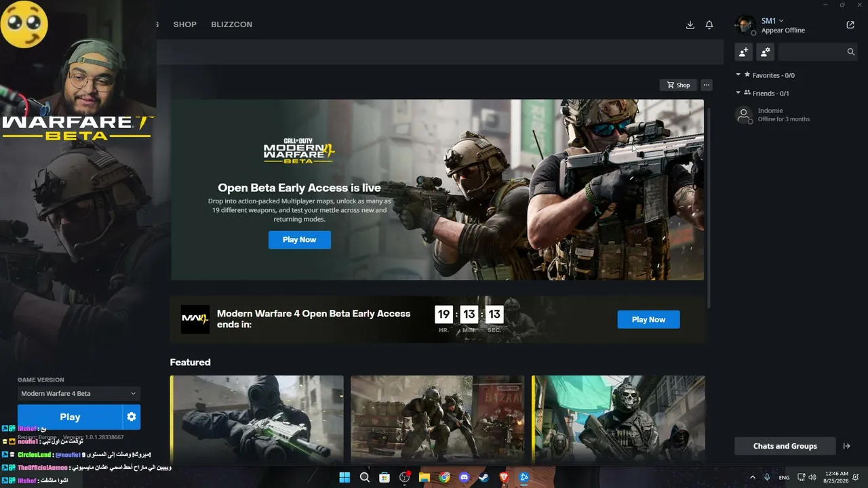Image resolution: width=868 pixels, height=488 pixels.
Task: Open friend management settings icon
Action: click(x=766, y=52)
